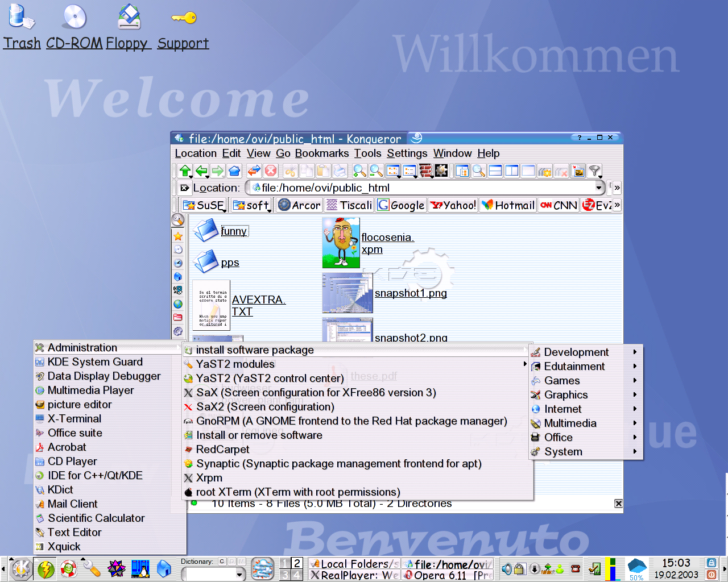Split the view top/bottom icon
Image resolution: width=728 pixels, height=582 pixels.
pyautogui.click(x=495, y=171)
